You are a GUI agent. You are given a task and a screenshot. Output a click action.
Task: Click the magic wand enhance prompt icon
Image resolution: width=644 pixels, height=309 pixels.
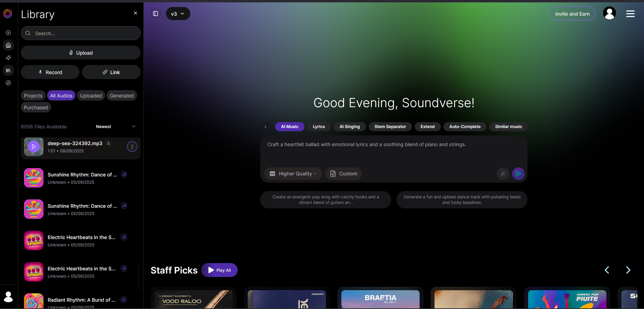pyautogui.click(x=503, y=173)
